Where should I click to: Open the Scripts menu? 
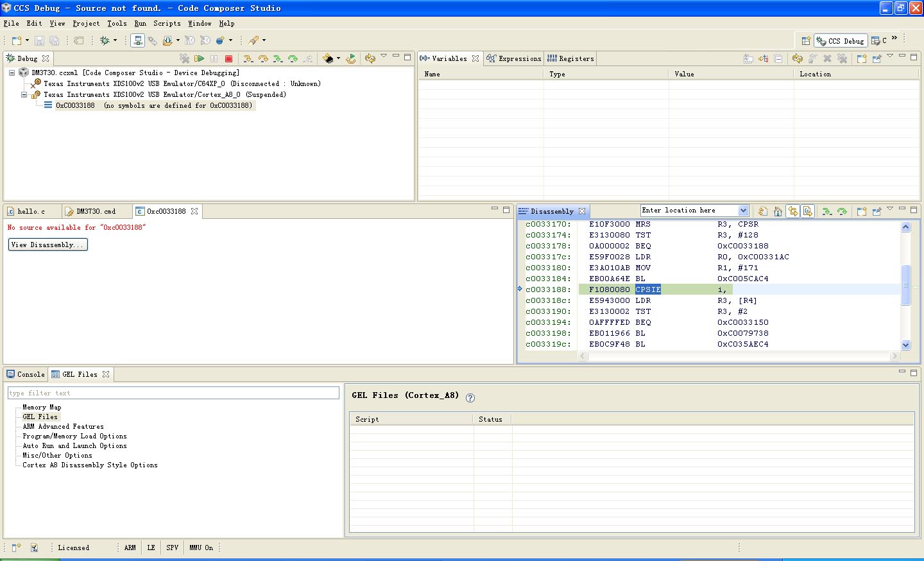point(167,23)
